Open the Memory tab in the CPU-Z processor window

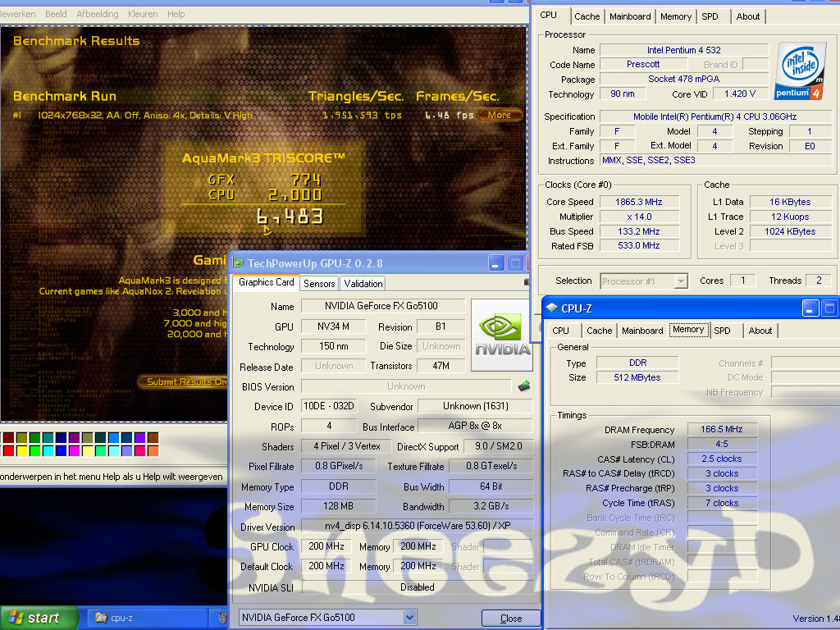point(676,16)
